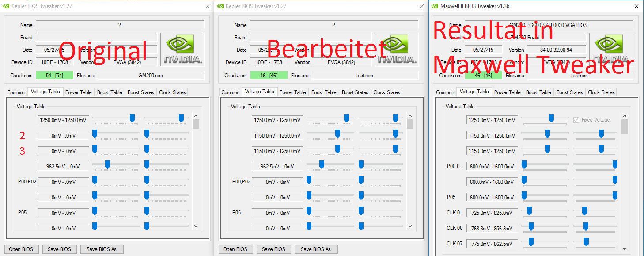Click the 962.5mV - .0mV field in the middle window
644x256 pixels.
(x=277, y=166)
